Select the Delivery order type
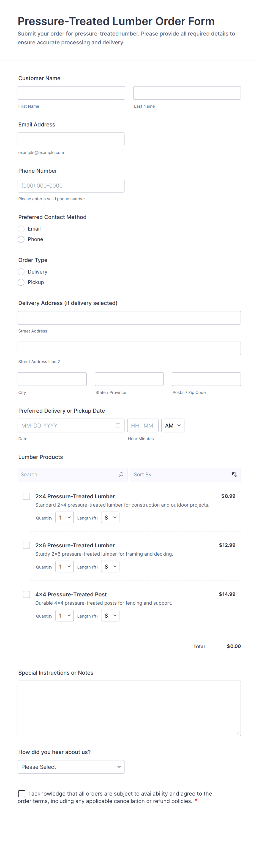Image resolution: width=256 pixels, height=868 pixels. pyautogui.click(x=21, y=272)
